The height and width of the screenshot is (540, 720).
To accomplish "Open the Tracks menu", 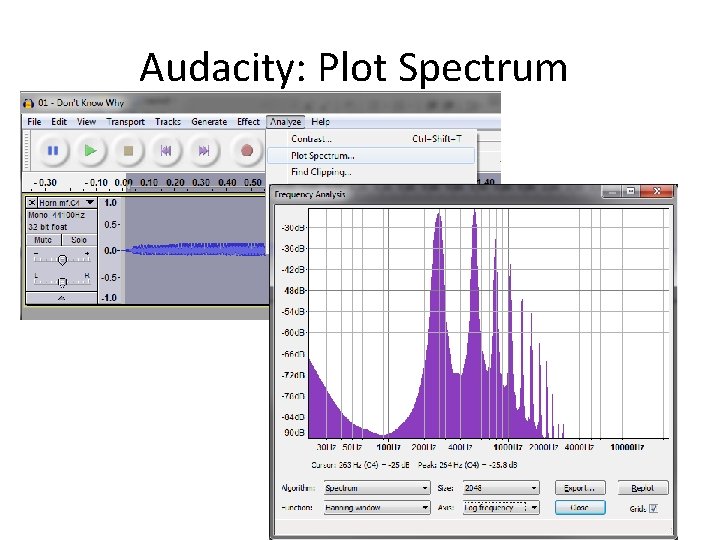I will 168,122.
